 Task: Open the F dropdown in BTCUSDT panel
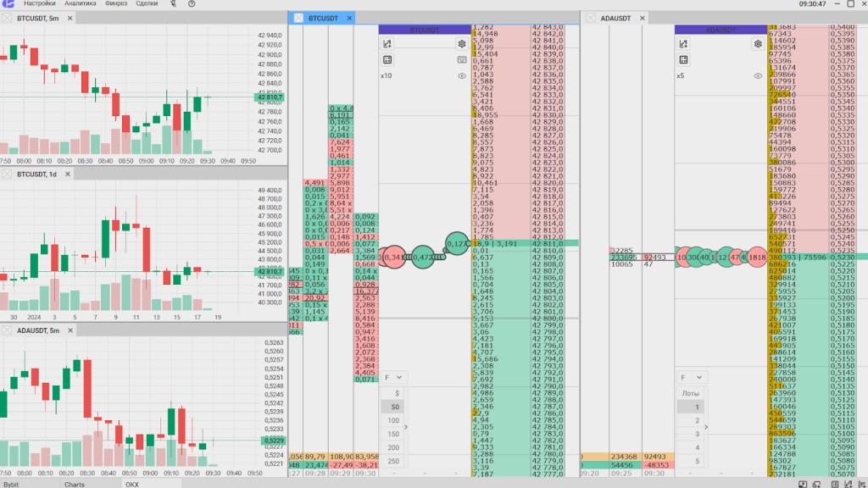(394, 377)
